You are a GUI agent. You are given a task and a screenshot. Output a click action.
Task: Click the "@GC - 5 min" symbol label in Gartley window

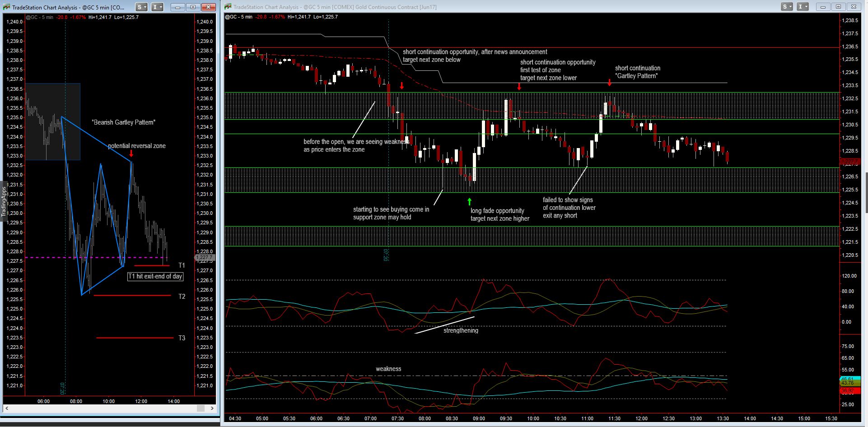pyautogui.click(x=39, y=17)
